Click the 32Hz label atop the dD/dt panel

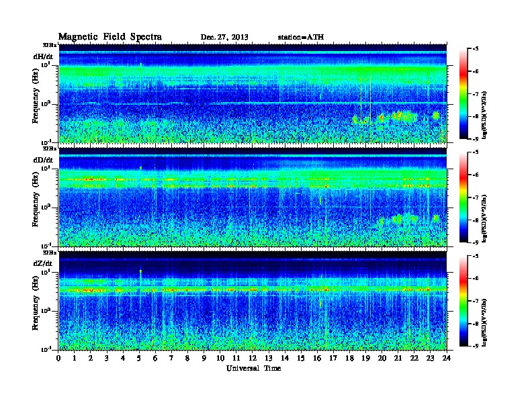[x=49, y=148]
